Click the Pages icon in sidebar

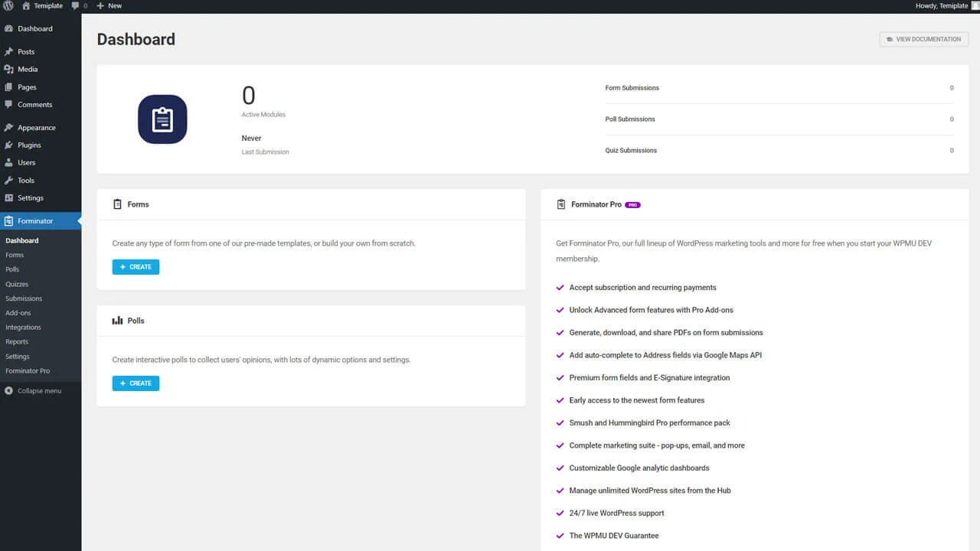[8, 87]
